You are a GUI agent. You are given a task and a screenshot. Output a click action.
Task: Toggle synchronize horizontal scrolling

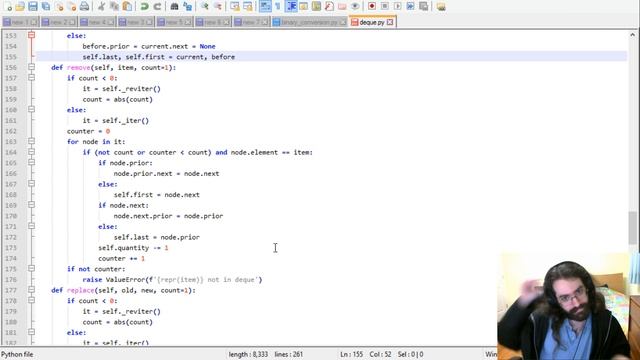click(x=248, y=7)
